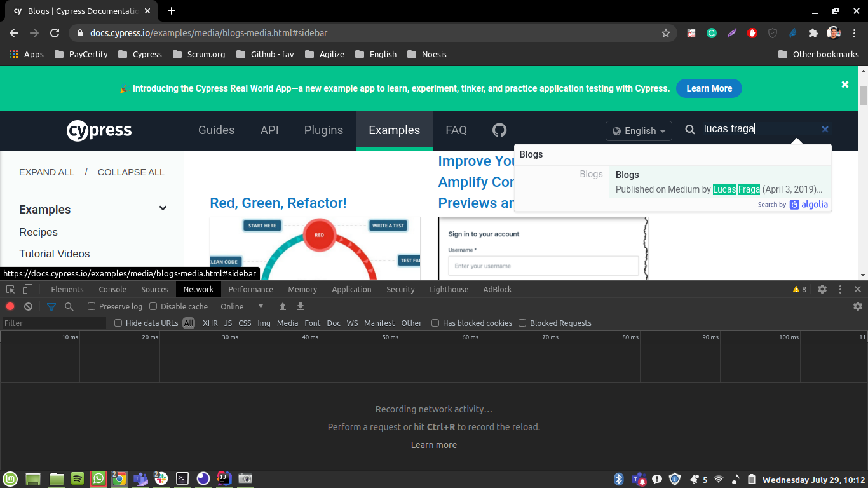Toggle the network filter funnel icon

51,306
